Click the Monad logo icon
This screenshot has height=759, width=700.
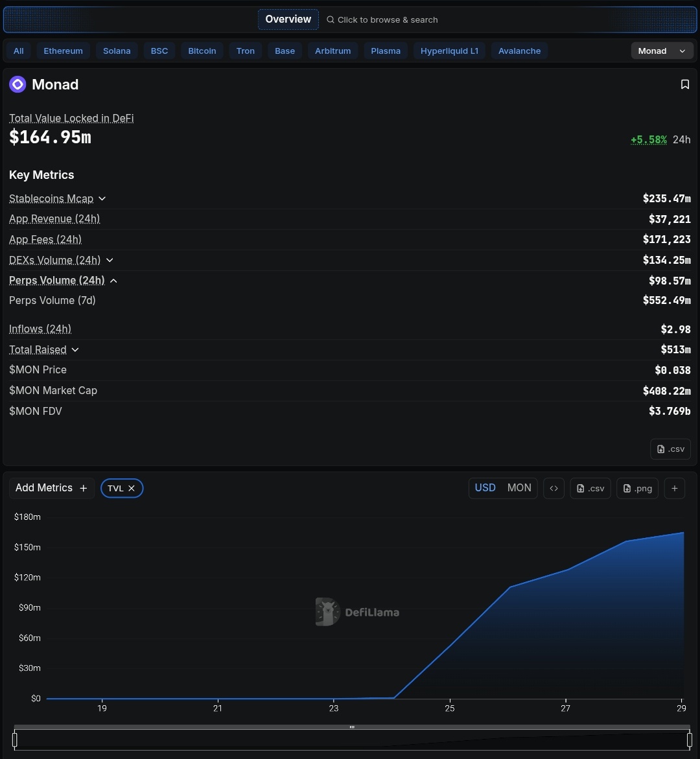(17, 84)
